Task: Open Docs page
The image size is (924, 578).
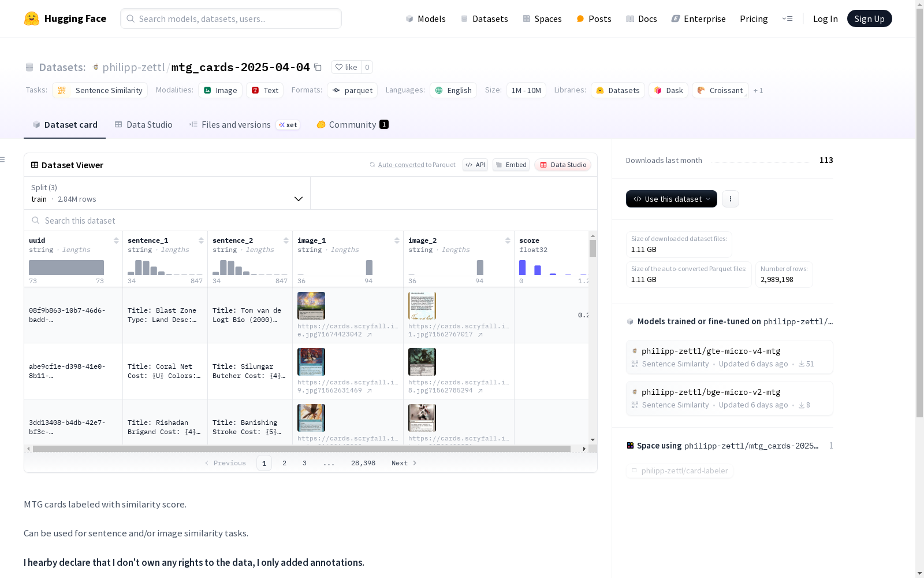Action: click(x=642, y=18)
